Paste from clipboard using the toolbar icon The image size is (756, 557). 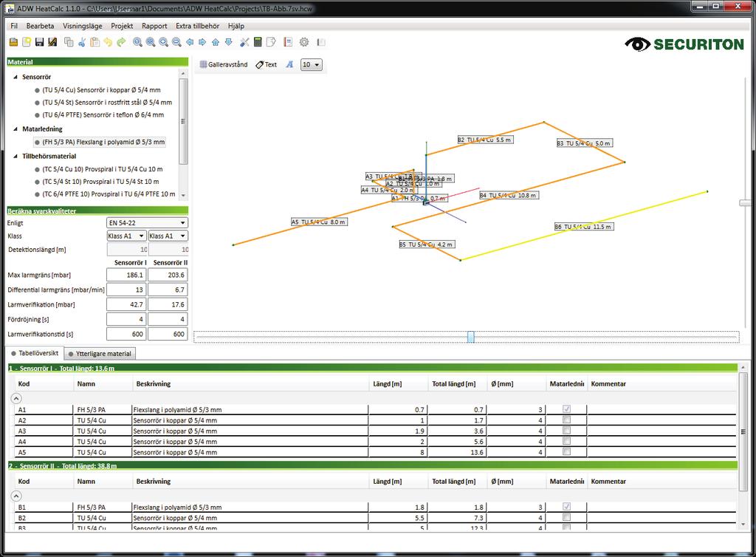95,42
